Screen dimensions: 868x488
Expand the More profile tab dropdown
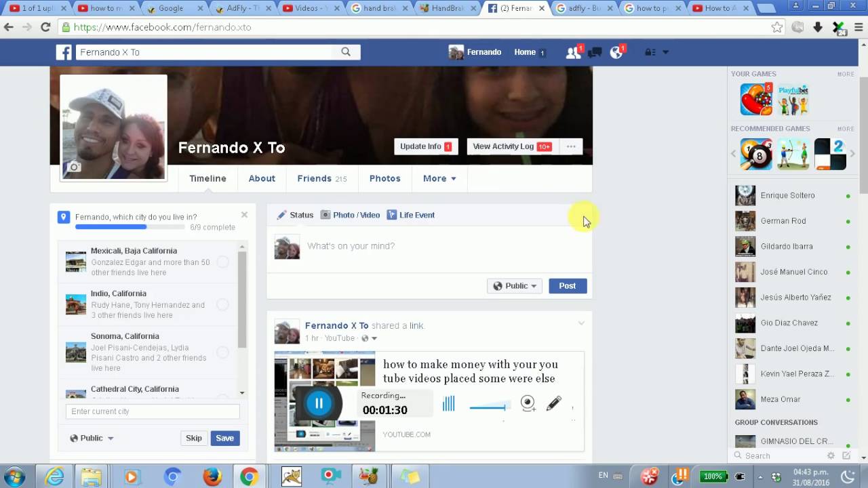coord(439,178)
